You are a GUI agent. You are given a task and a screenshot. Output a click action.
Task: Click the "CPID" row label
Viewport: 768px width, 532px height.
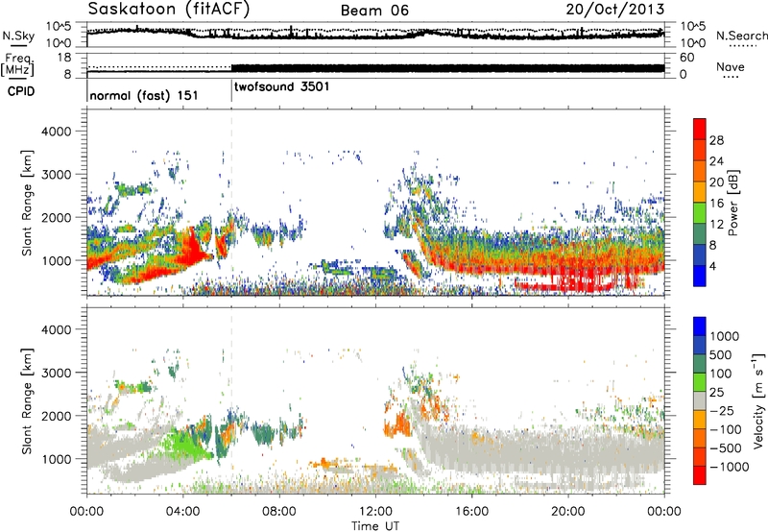21,91
